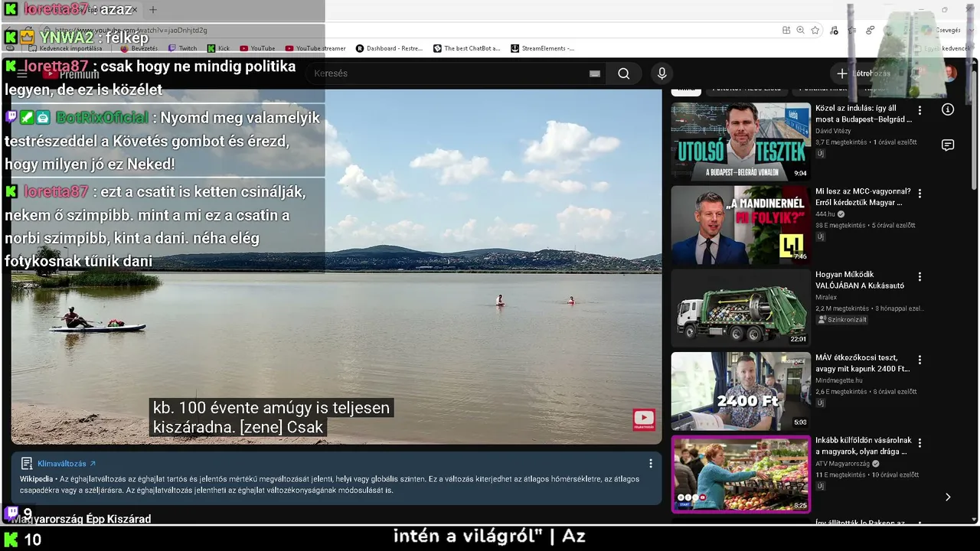
Task: Open more options for 'Hogyan Működik' video
Action: 920,276
